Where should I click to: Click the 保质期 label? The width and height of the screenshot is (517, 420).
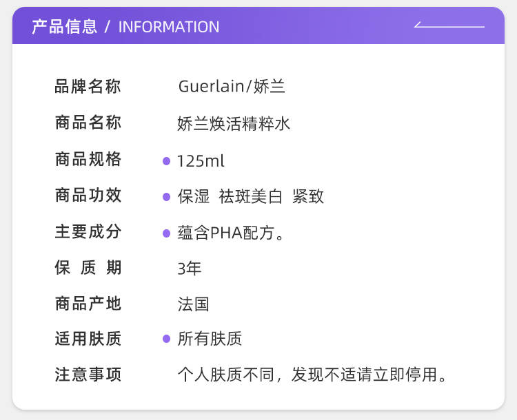[88, 267]
